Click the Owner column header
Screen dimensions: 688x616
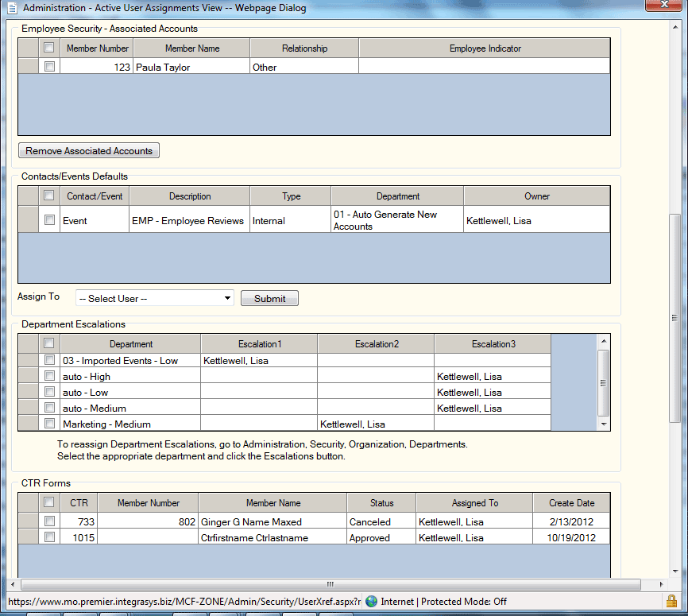[x=536, y=196]
